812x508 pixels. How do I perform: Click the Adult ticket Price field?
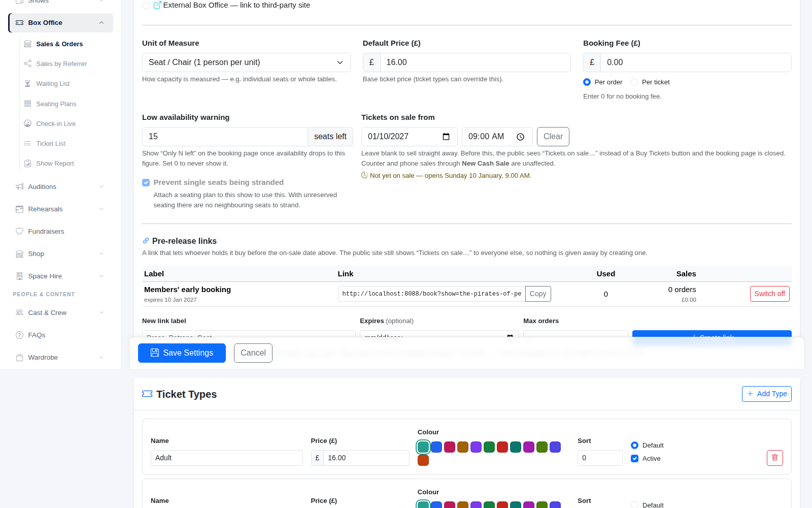click(366, 458)
